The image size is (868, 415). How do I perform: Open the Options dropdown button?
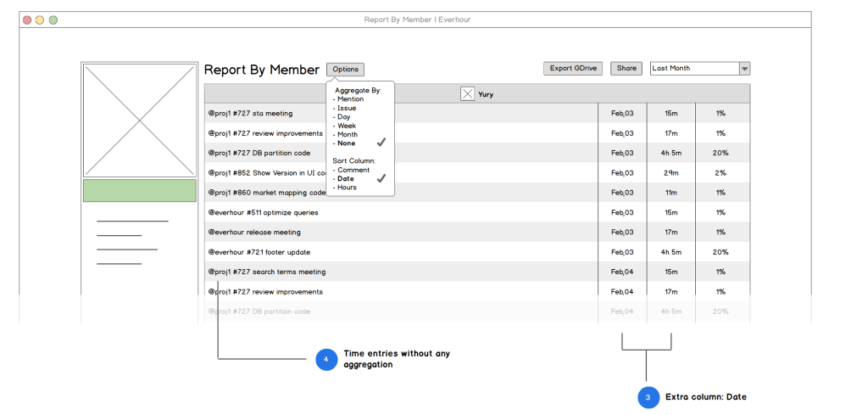click(345, 70)
